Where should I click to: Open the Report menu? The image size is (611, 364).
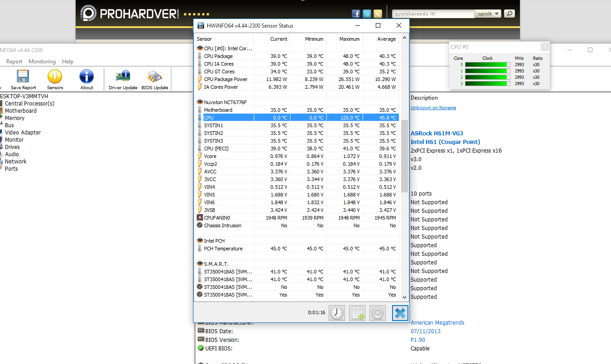tap(14, 62)
